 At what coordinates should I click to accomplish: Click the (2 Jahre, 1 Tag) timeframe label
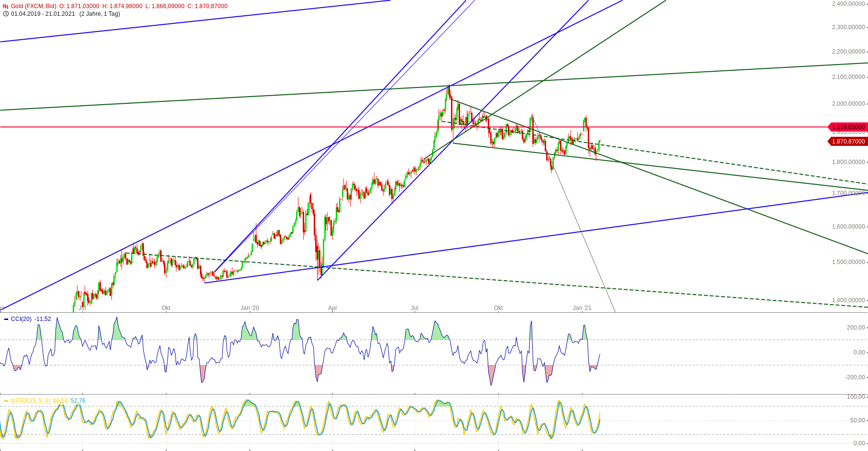[x=100, y=14]
